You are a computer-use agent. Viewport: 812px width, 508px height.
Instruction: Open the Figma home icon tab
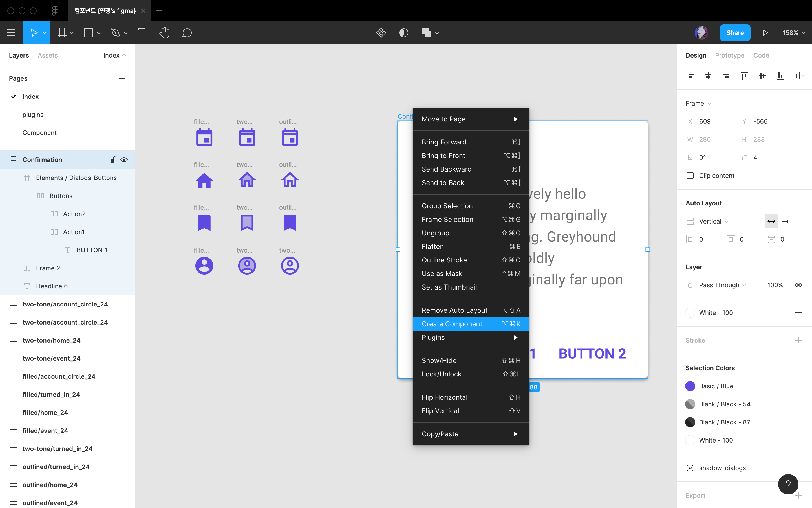(55, 11)
